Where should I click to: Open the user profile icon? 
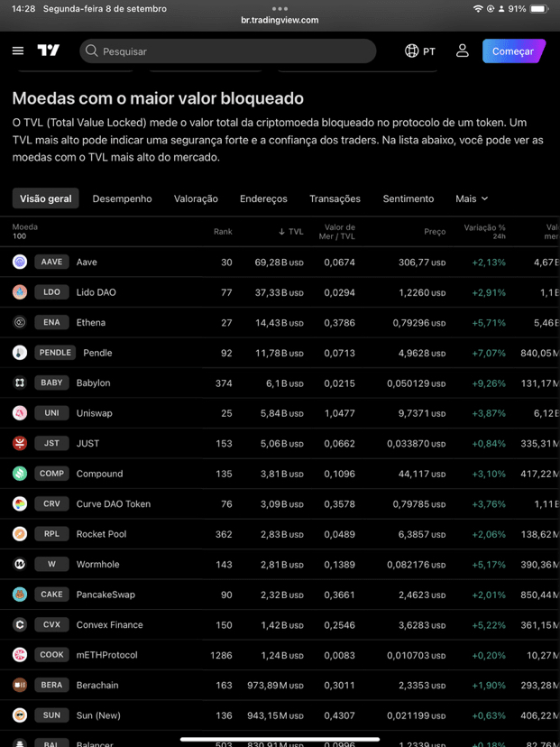[x=462, y=51]
